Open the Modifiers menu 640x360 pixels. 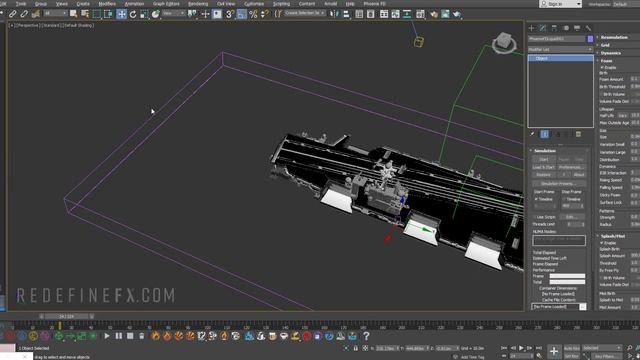click(107, 4)
